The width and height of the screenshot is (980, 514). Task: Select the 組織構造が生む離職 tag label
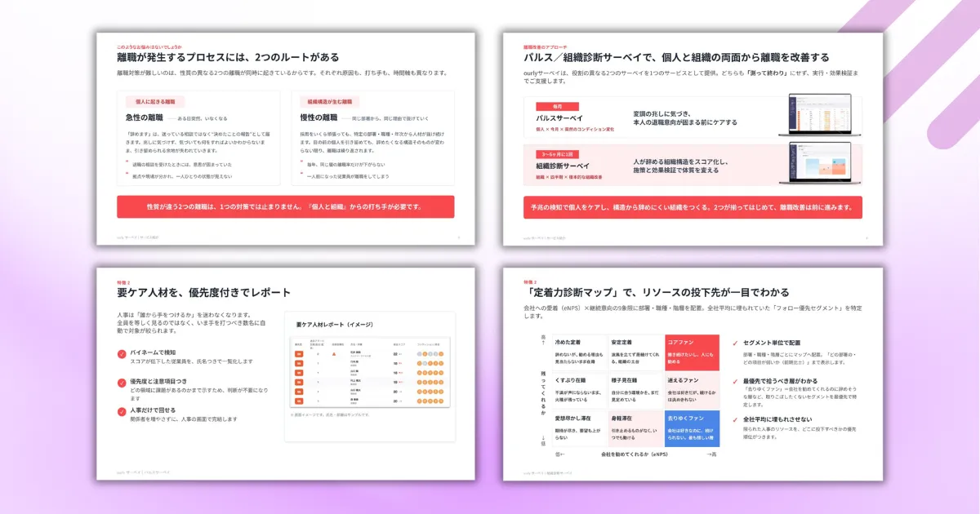(x=330, y=102)
